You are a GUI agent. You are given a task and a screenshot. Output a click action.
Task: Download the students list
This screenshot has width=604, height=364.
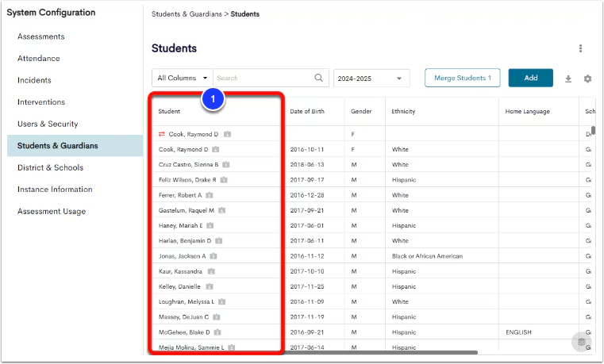pyautogui.click(x=568, y=79)
